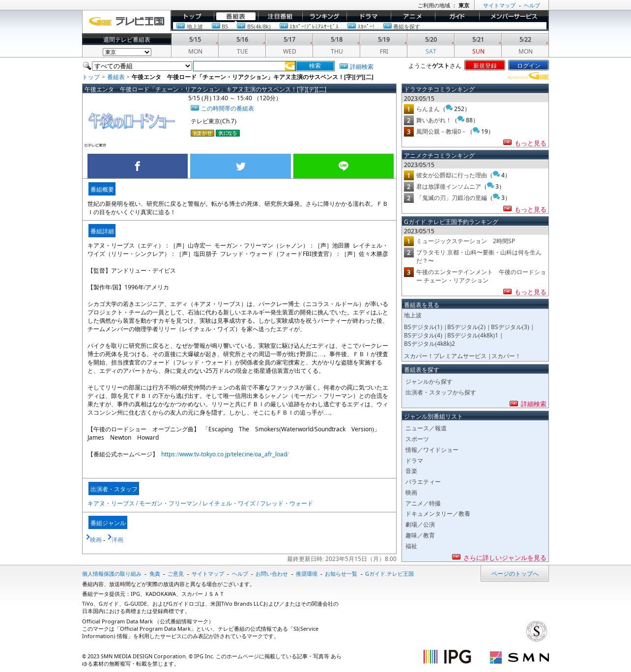
Task: Open the ランキング menu tab
Action: coord(324,16)
